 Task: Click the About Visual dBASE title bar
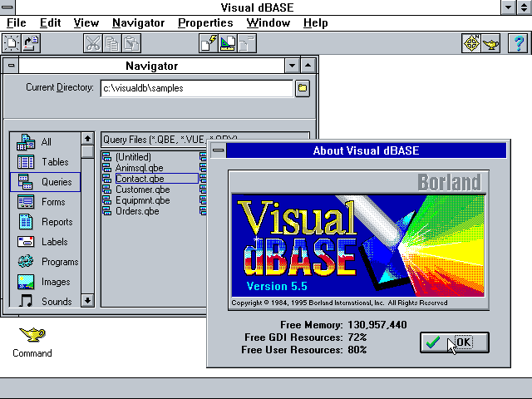tap(366, 150)
